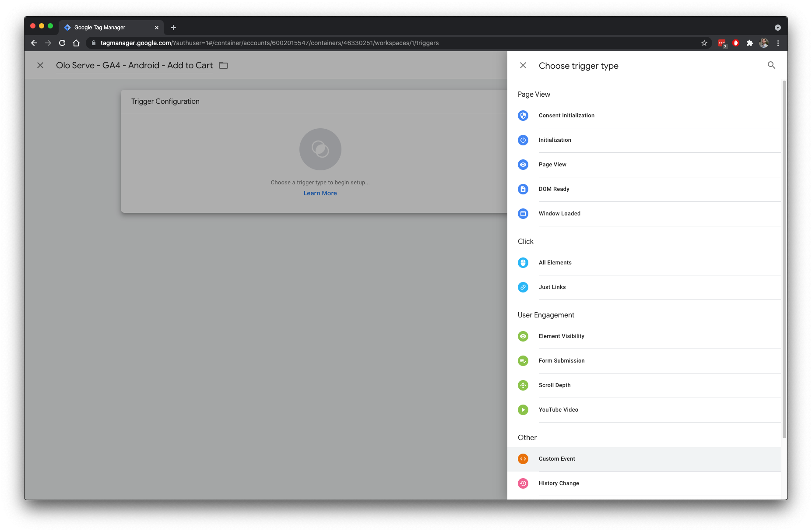Open the Learn More link
812x532 pixels.
click(320, 193)
